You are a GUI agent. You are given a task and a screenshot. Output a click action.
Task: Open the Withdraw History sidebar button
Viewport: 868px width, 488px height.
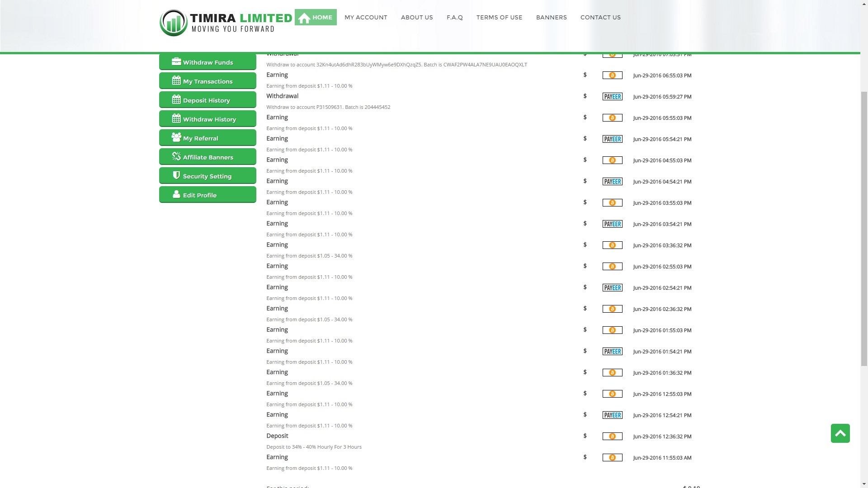pos(208,119)
